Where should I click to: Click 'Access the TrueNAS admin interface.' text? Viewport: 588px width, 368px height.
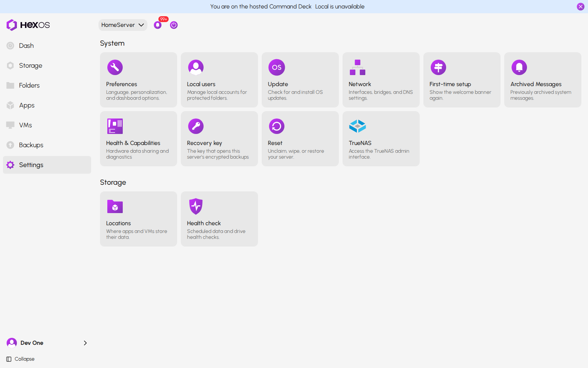point(379,154)
